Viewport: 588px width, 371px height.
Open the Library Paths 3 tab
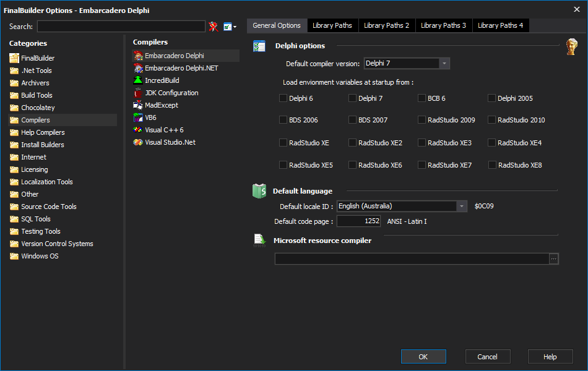click(444, 25)
